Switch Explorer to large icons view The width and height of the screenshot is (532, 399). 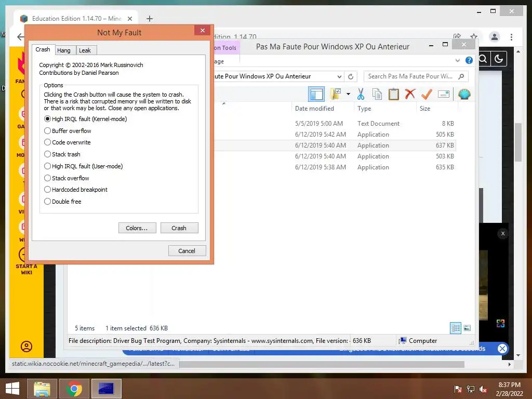coord(467,328)
